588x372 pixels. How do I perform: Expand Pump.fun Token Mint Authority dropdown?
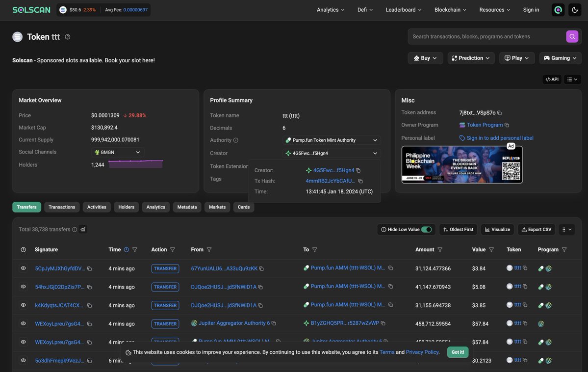point(331,140)
